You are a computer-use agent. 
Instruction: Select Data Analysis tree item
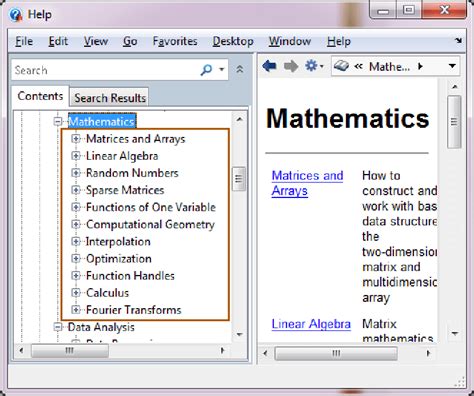pyautogui.click(x=101, y=327)
